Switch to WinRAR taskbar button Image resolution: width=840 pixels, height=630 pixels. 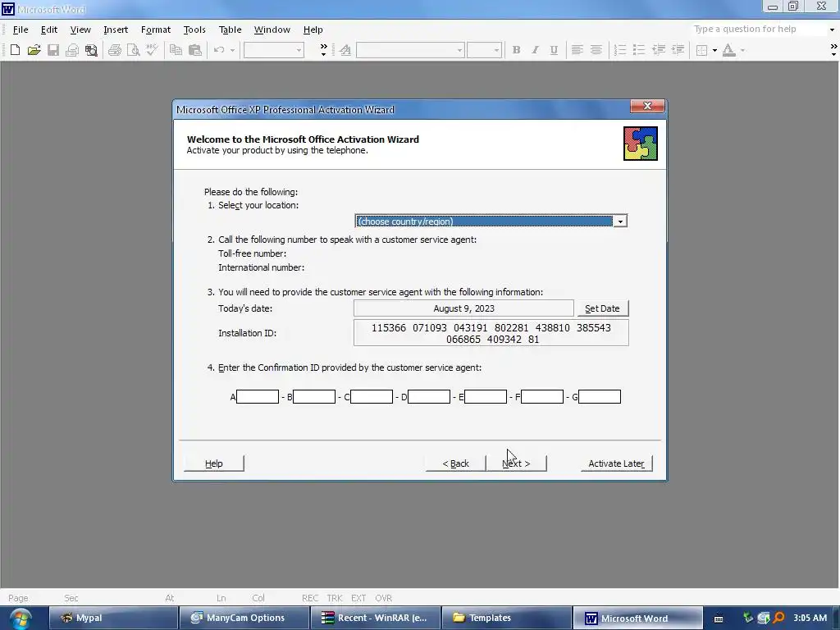pyautogui.click(x=376, y=619)
